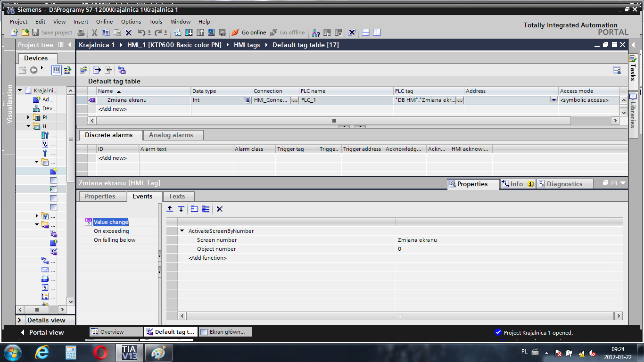The image size is (644, 362).
Task: Collapse the Krajalnica project tree node
Action: point(20,90)
